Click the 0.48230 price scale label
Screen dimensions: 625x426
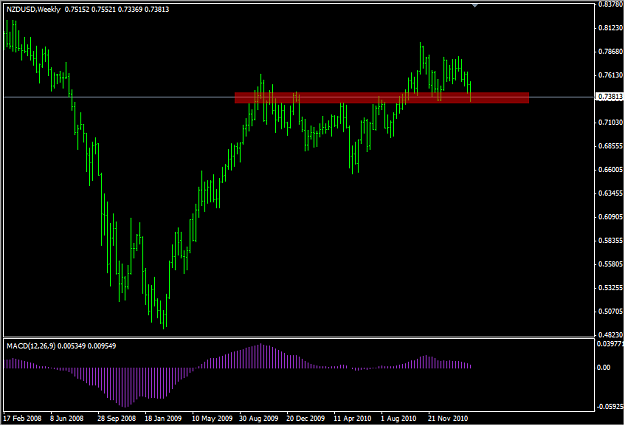[610, 334]
